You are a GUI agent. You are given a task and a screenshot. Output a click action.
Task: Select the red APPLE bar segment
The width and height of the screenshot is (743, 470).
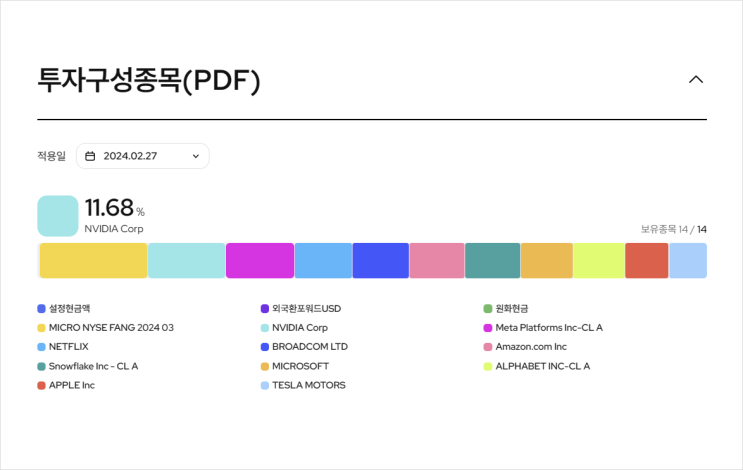[647, 261]
